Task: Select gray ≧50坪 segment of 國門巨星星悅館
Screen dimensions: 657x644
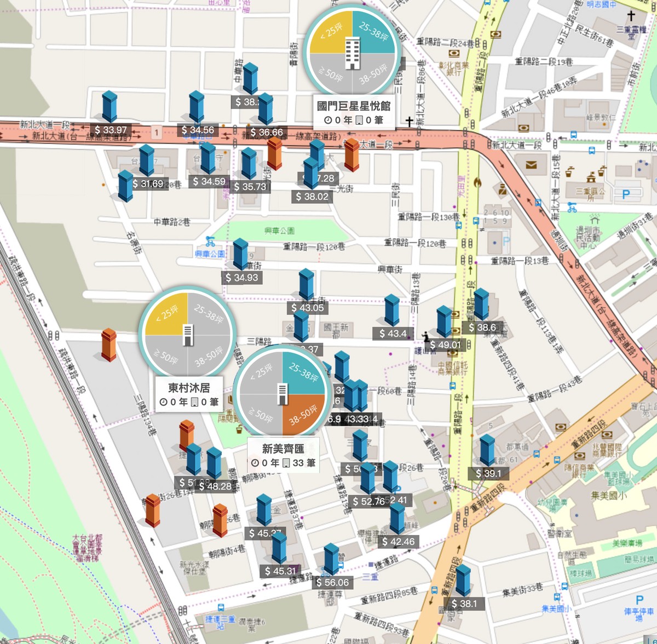Action: pos(332,73)
